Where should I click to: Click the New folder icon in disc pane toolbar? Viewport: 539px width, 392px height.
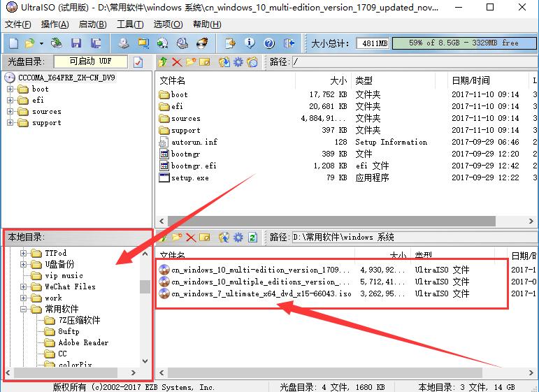coord(191,62)
